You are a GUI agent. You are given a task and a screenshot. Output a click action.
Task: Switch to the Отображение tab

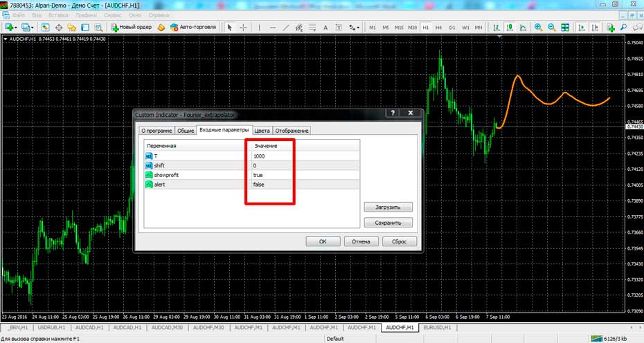click(x=292, y=130)
